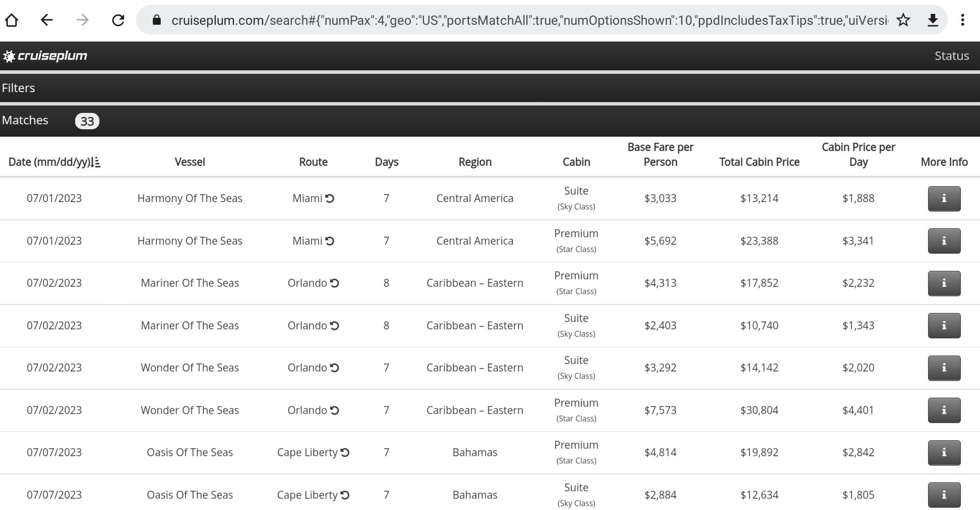Click the 33 matches count badge
The image size is (980, 510).
pyautogui.click(x=87, y=121)
